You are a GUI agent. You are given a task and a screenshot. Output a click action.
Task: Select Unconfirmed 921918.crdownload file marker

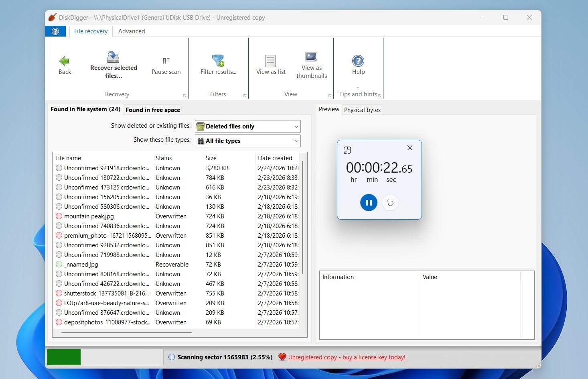tap(59, 168)
